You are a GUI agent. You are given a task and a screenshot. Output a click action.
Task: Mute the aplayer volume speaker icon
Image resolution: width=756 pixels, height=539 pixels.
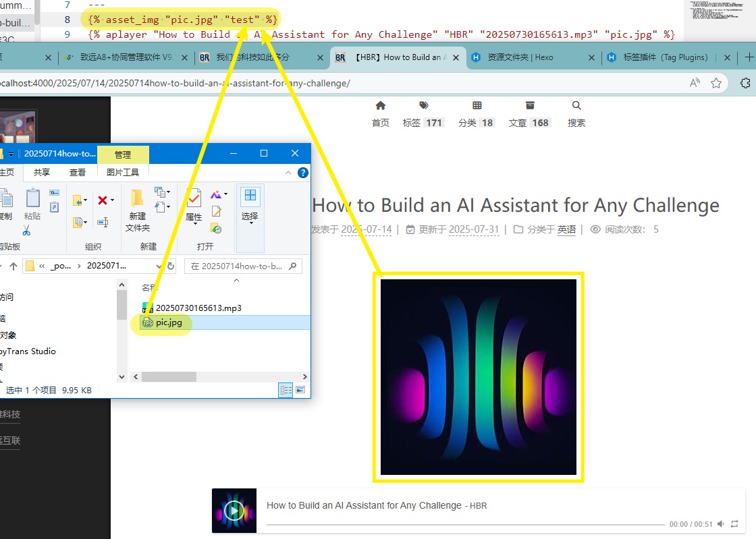[x=721, y=524]
